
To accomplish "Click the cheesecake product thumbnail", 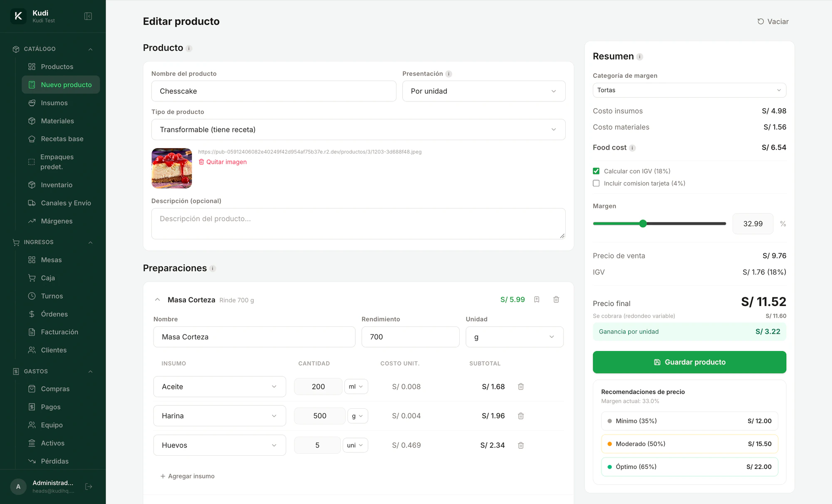I will point(172,168).
